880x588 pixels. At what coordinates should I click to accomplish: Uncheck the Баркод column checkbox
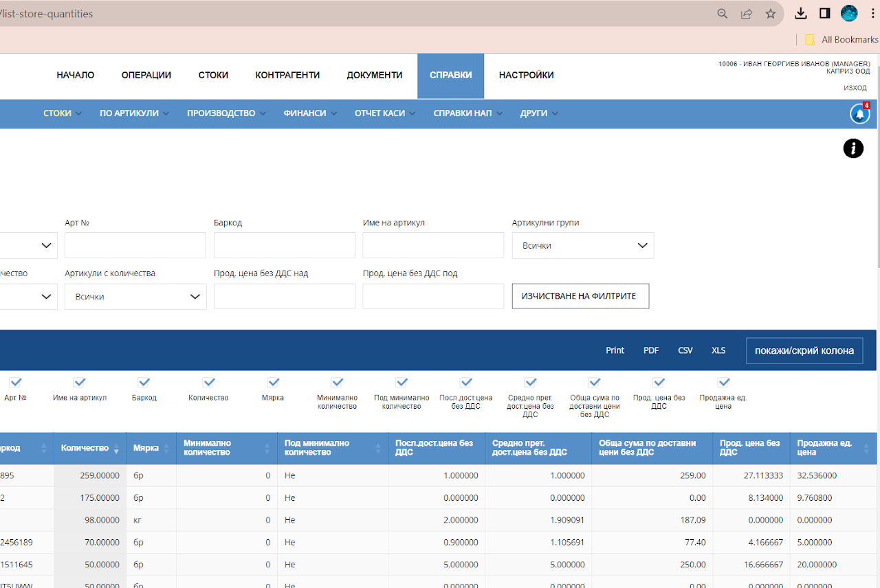click(144, 382)
